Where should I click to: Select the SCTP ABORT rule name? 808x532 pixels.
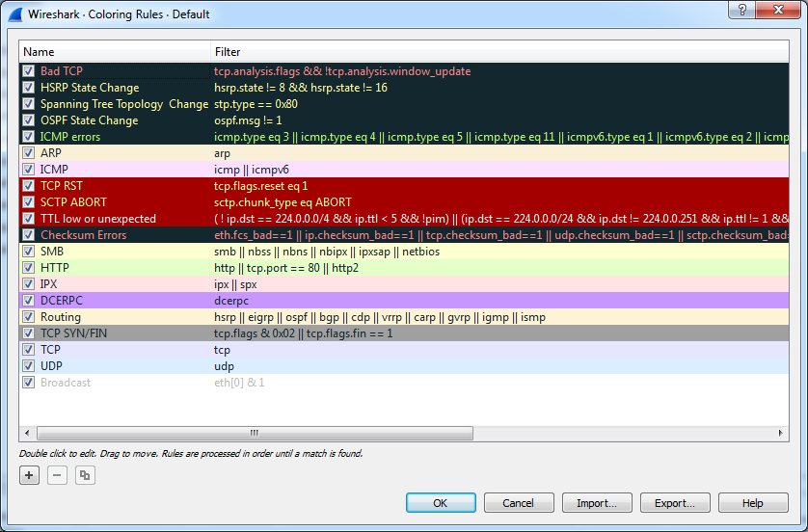tap(73, 202)
